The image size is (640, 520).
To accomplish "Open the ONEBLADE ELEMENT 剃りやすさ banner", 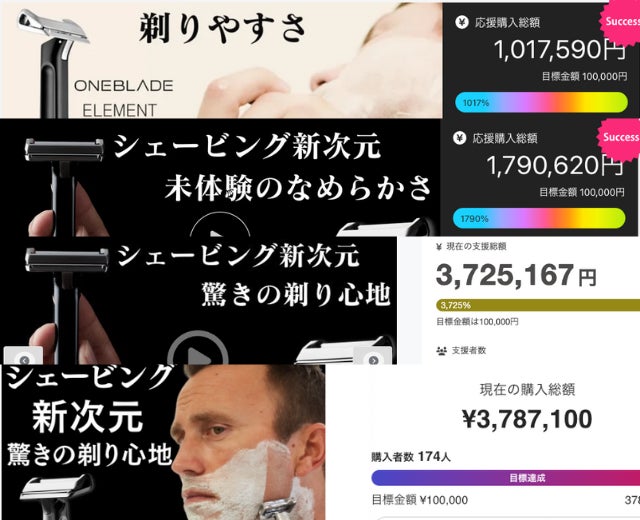I will [x=221, y=60].
